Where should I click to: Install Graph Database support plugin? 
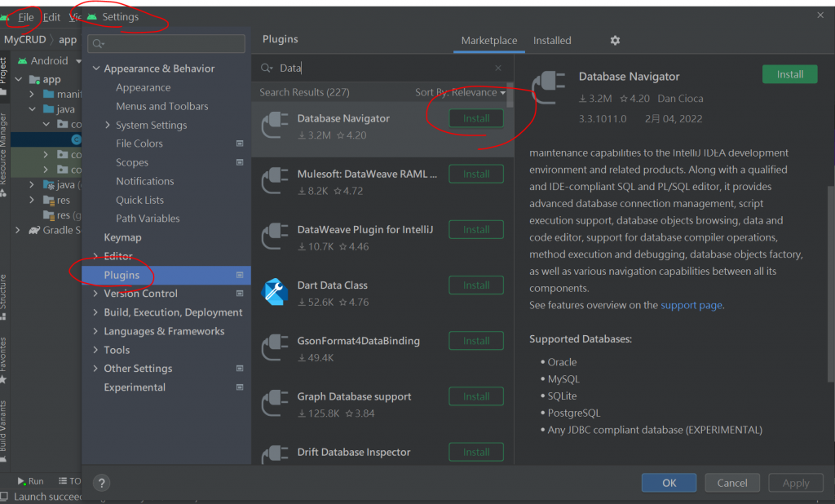[x=476, y=396]
